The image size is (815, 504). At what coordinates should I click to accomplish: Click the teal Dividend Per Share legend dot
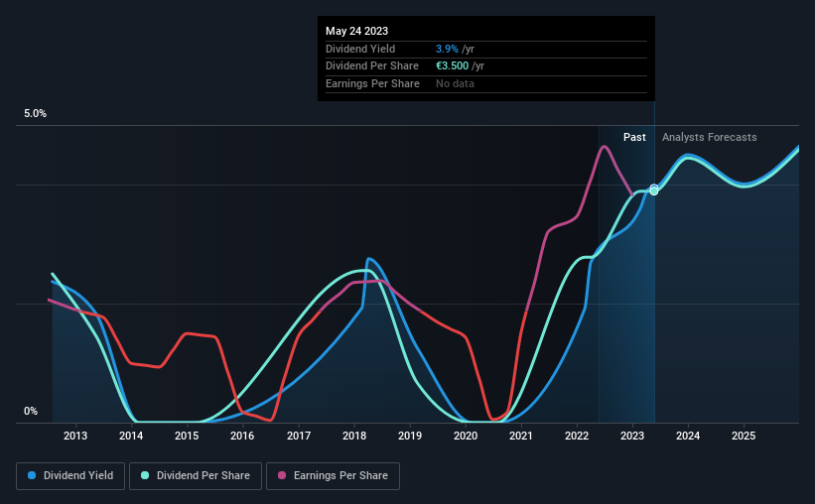point(145,475)
